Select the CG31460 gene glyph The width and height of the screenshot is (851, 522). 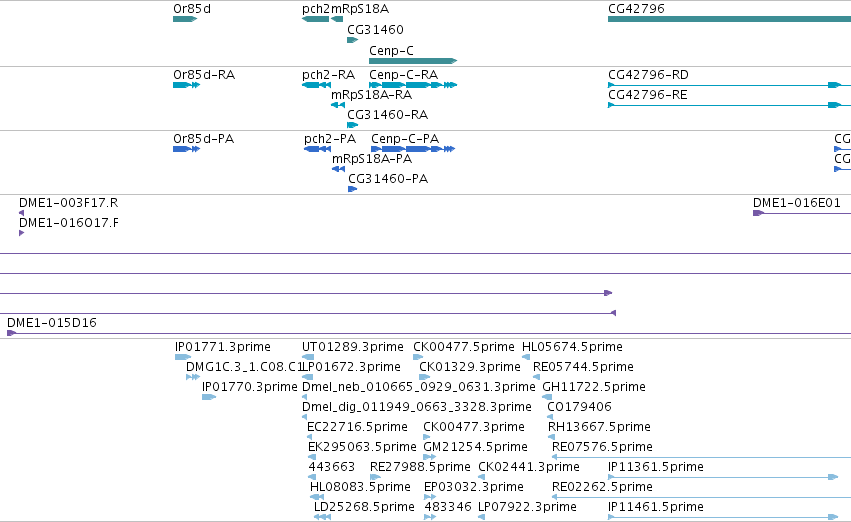(352, 40)
